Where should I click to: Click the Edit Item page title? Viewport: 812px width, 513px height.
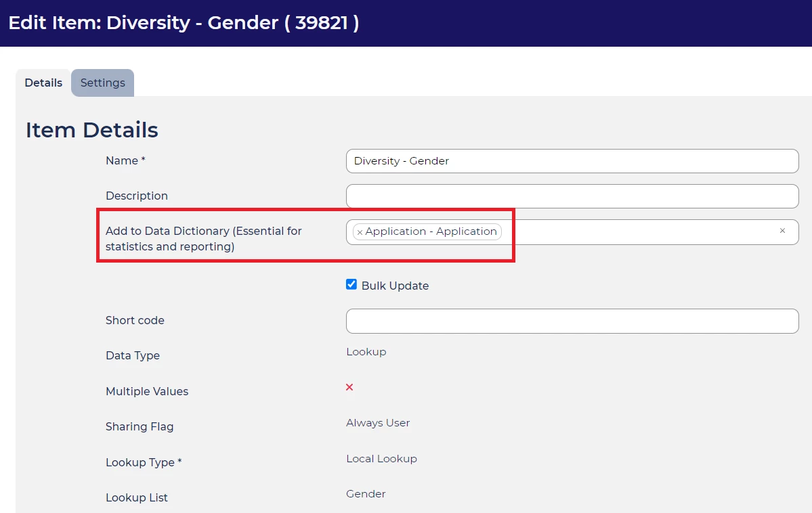point(184,22)
